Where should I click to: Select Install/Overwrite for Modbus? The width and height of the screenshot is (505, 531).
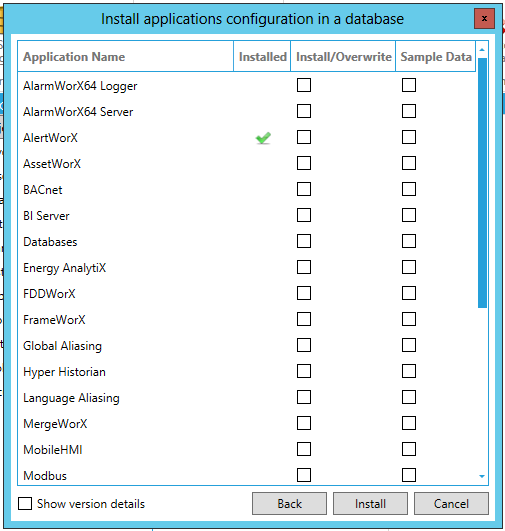pos(304,475)
